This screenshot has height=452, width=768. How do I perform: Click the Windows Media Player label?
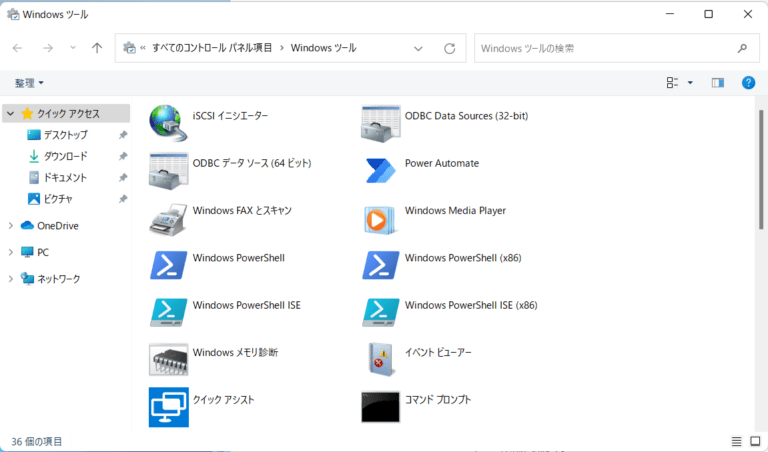[455, 211]
